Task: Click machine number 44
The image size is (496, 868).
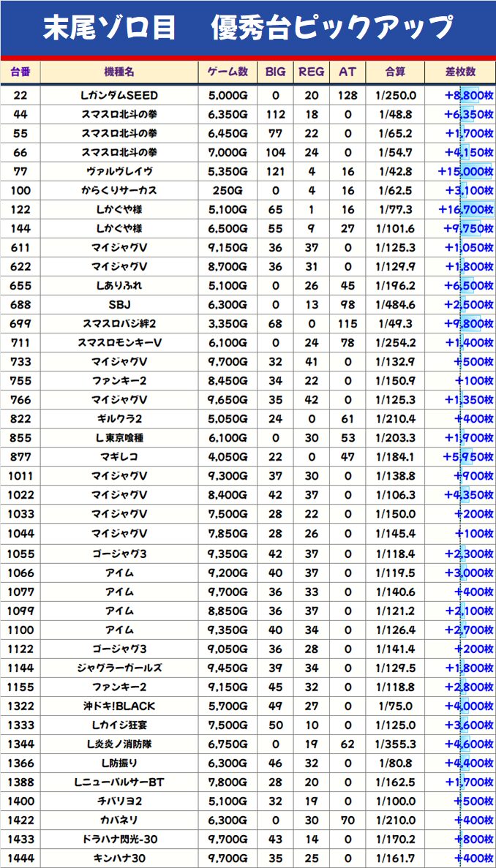Action: 20,115
